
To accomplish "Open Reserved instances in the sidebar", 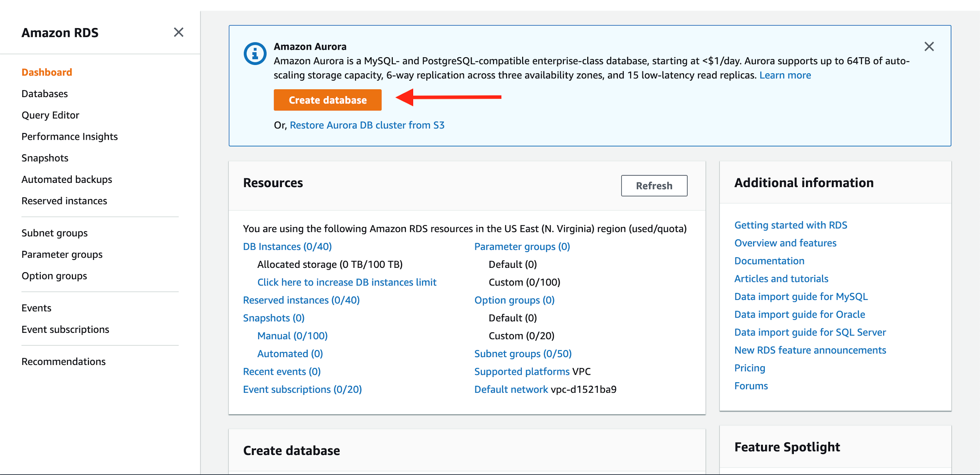I will pyautogui.click(x=64, y=201).
